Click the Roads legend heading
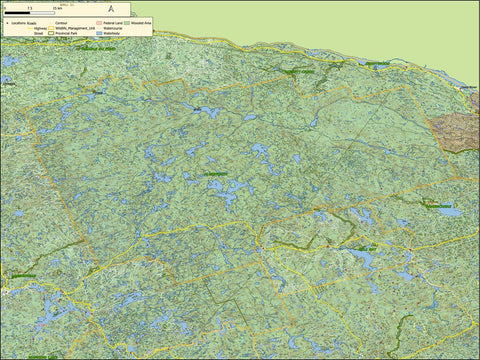The image size is (480, 360). pyautogui.click(x=32, y=23)
